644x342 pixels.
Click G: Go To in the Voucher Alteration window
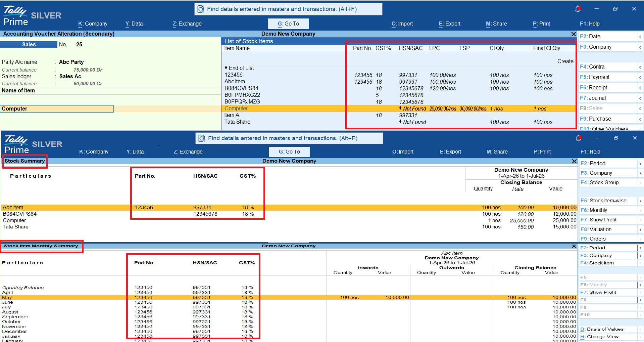(x=288, y=24)
